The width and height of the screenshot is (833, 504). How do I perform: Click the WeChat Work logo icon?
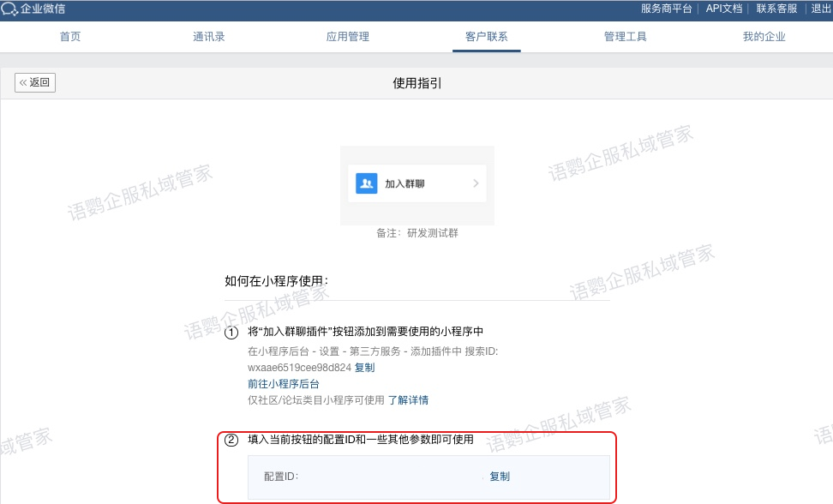pos(9,9)
